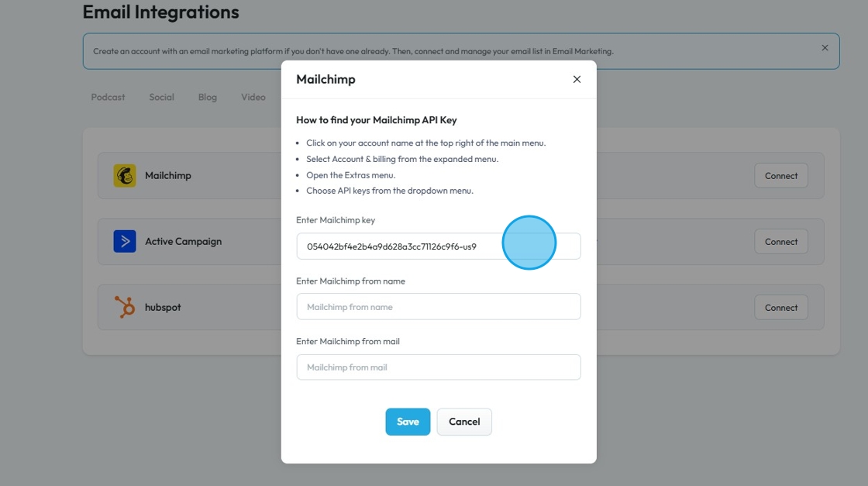Dismiss the email marketing info banner

pos(825,48)
